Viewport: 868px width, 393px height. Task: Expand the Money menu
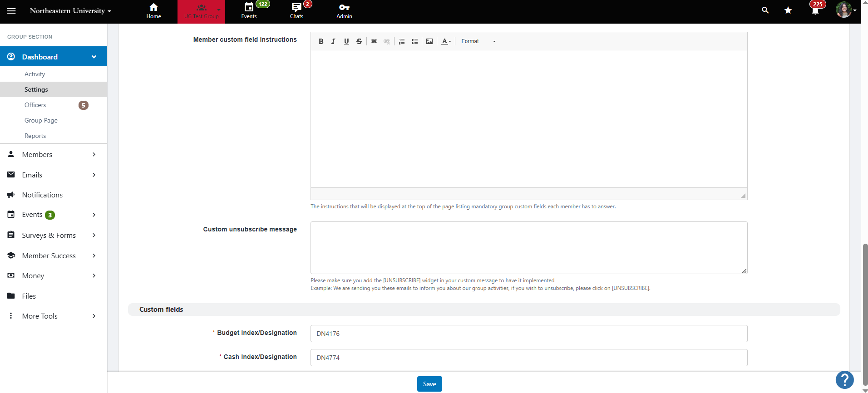(54, 276)
